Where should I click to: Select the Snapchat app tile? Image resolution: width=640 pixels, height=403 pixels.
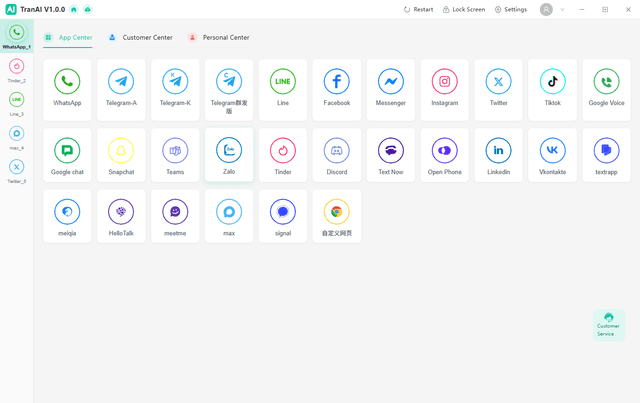(x=121, y=155)
